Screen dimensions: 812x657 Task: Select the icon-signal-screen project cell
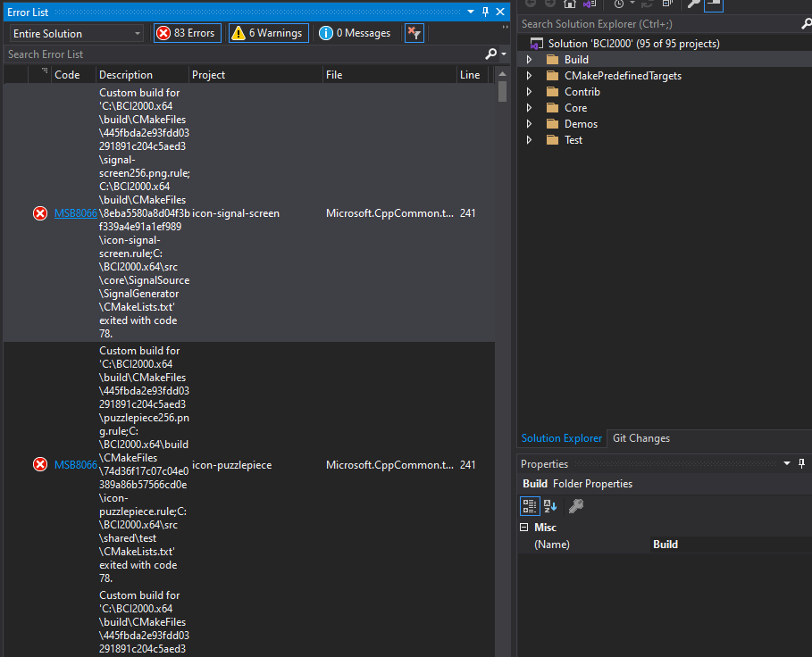click(236, 213)
